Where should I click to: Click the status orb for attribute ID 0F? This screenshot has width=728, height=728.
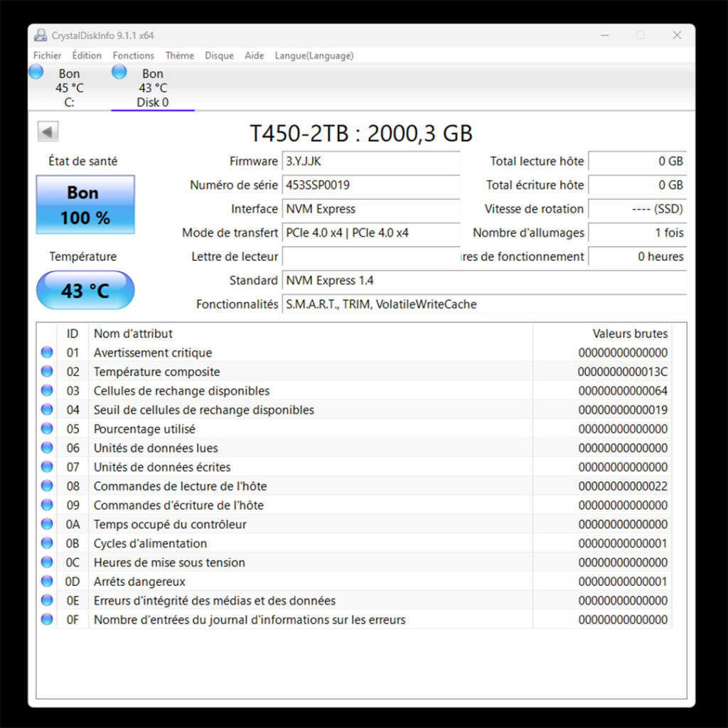click(x=47, y=619)
